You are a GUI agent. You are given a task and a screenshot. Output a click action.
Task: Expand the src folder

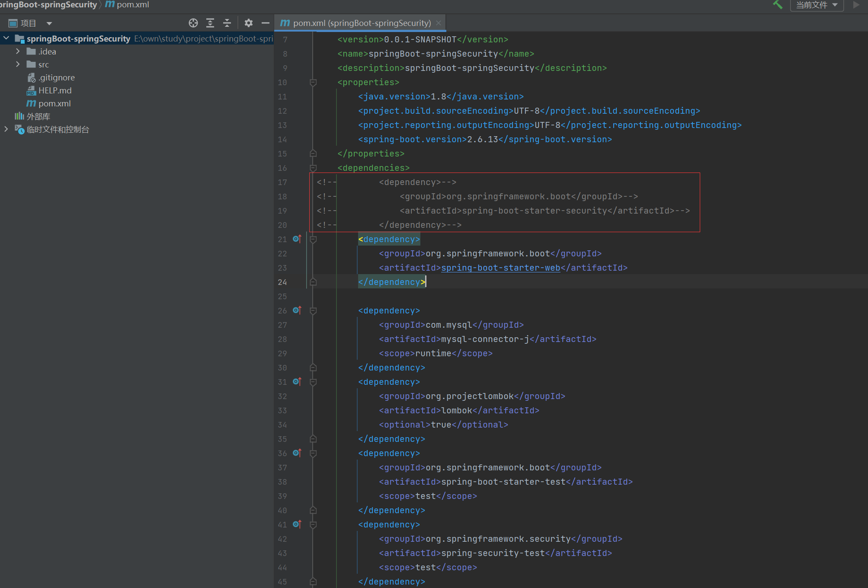point(18,64)
